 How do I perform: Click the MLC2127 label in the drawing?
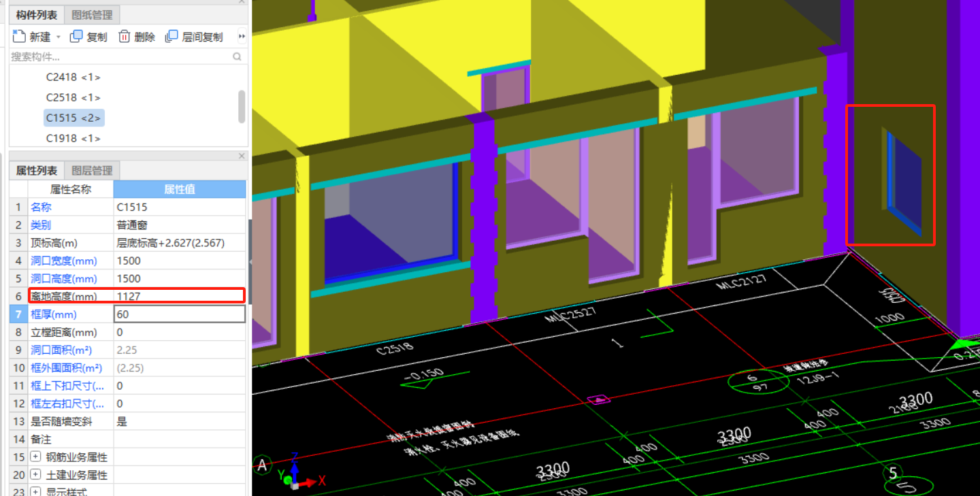(741, 281)
